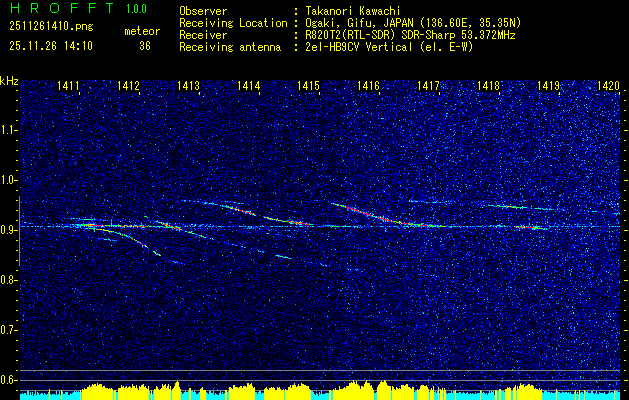
Task: Click the HROFFT title text
Action: 62,8
